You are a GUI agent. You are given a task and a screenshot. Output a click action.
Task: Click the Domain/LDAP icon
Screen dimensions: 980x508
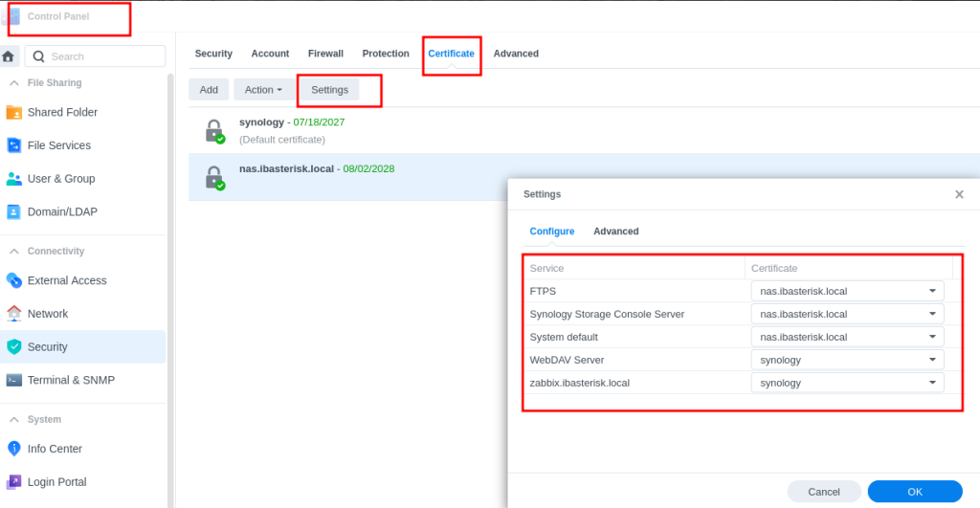tap(13, 211)
